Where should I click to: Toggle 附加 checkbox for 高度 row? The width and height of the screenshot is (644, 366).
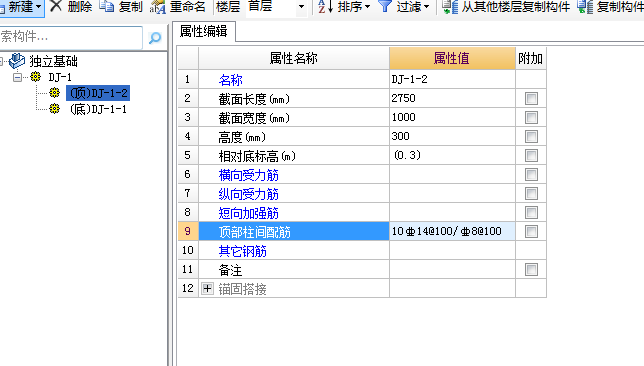[531, 136]
